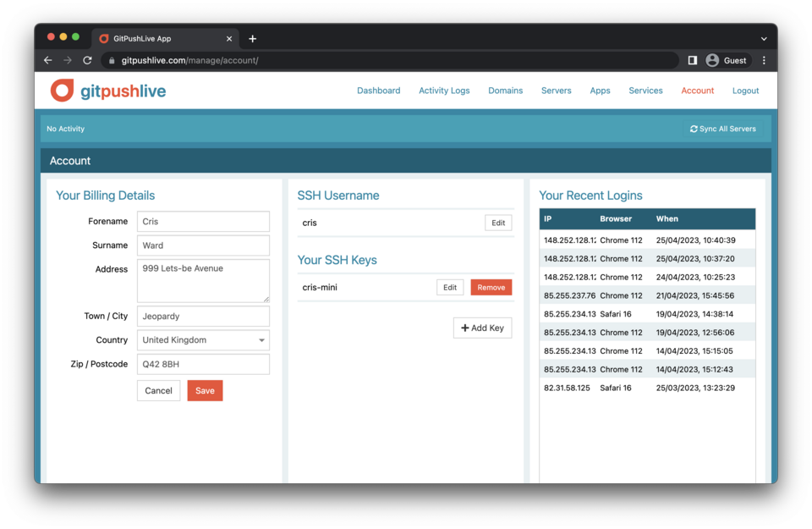Click the Sync All Servers button

[x=723, y=129]
